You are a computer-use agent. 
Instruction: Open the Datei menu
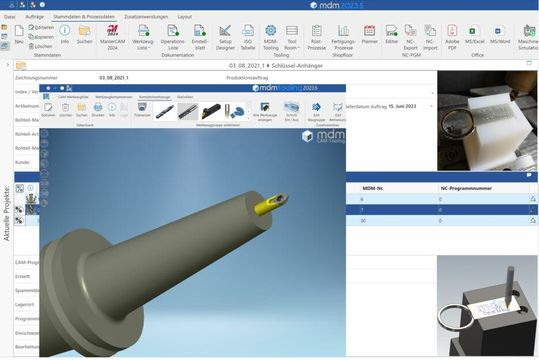pos(10,17)
